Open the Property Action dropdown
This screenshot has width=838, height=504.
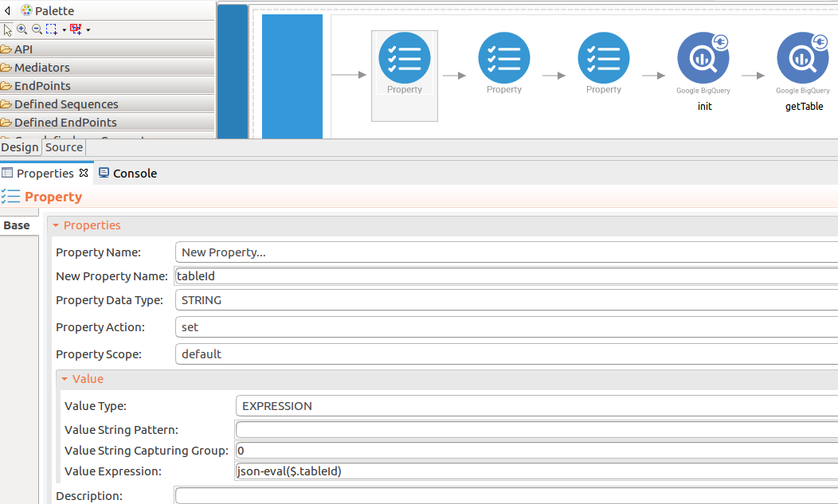507,327
